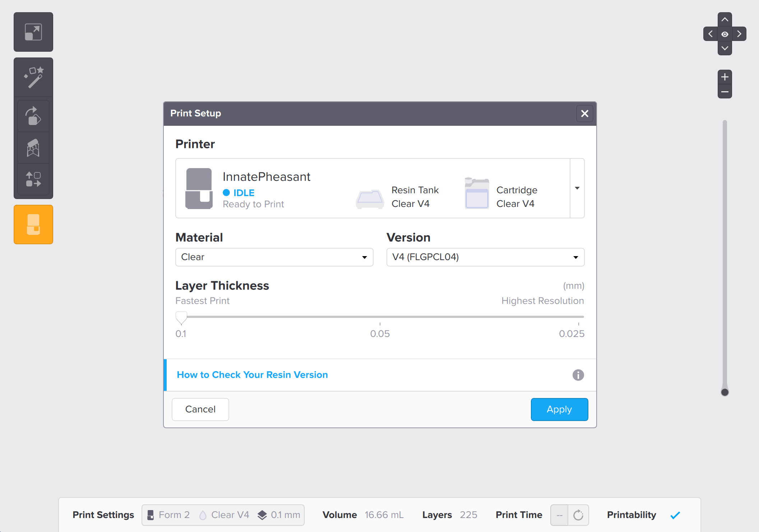This screenshot has width=759, height=532.
Task: Open How to Check Your Resin Version link
Action: (252, 375)
